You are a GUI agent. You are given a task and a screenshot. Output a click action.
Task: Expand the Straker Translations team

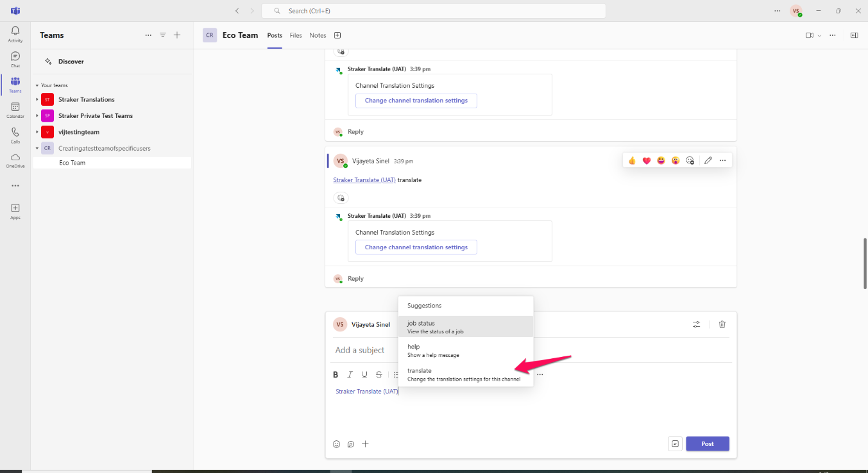coord(37,99)
